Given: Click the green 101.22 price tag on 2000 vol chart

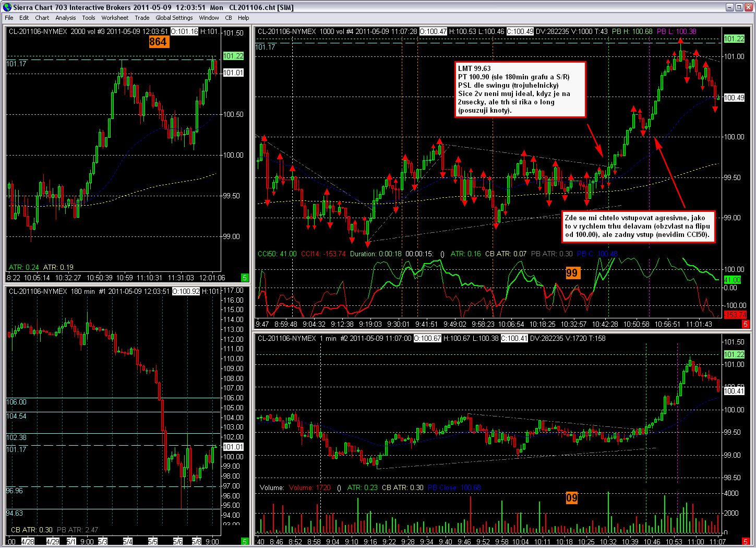Looking at the screenshot, I should (x=233, y=56).
